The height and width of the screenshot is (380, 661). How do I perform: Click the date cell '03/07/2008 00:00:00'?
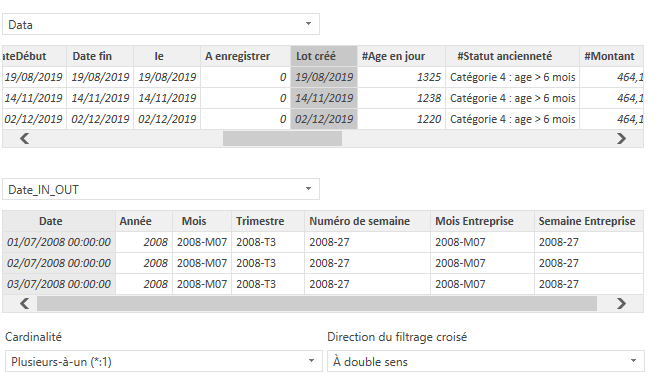(x=59, y=284)
